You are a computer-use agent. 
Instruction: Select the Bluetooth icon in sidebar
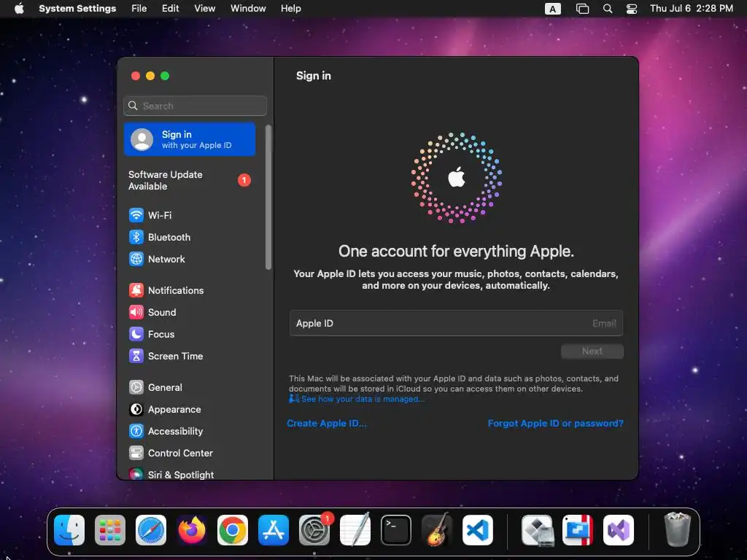(x=136, y=237)
